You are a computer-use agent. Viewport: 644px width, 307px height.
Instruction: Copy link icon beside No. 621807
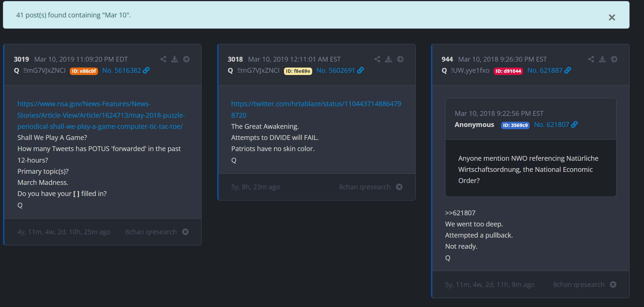click(x=574, y=124)
